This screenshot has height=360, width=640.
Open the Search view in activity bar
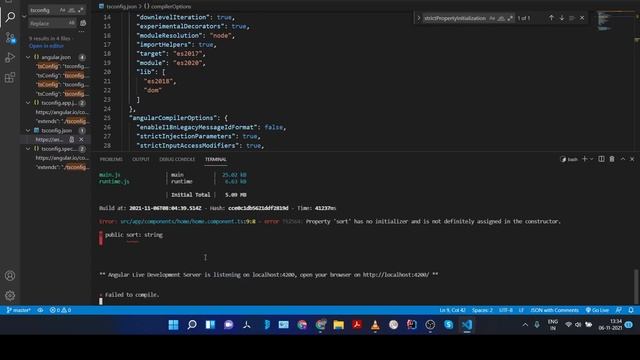point(10,17)
